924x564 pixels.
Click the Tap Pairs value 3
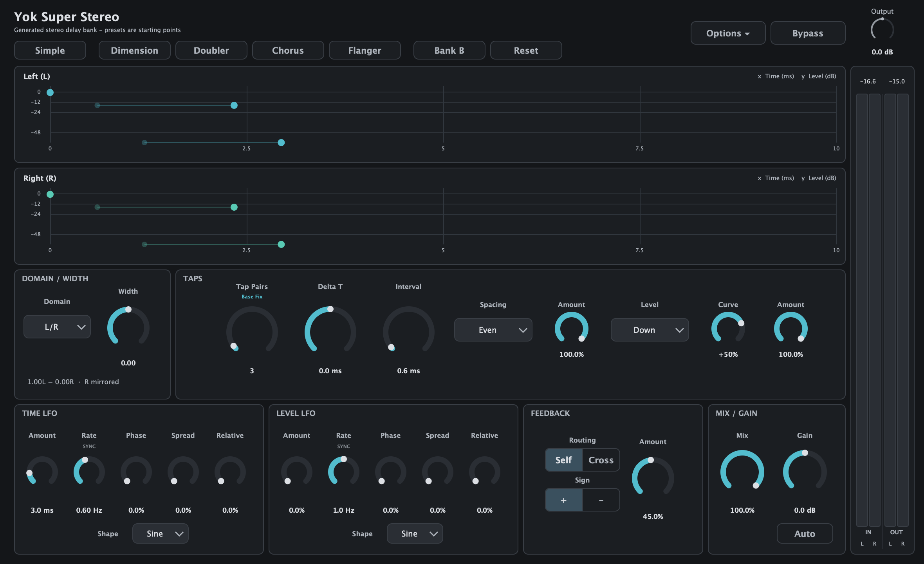252,371
